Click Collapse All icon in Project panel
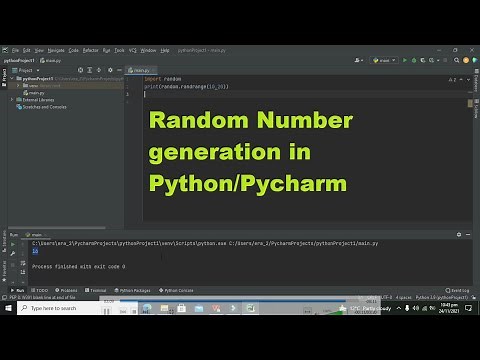480x360 pixels. pos(99,70)
